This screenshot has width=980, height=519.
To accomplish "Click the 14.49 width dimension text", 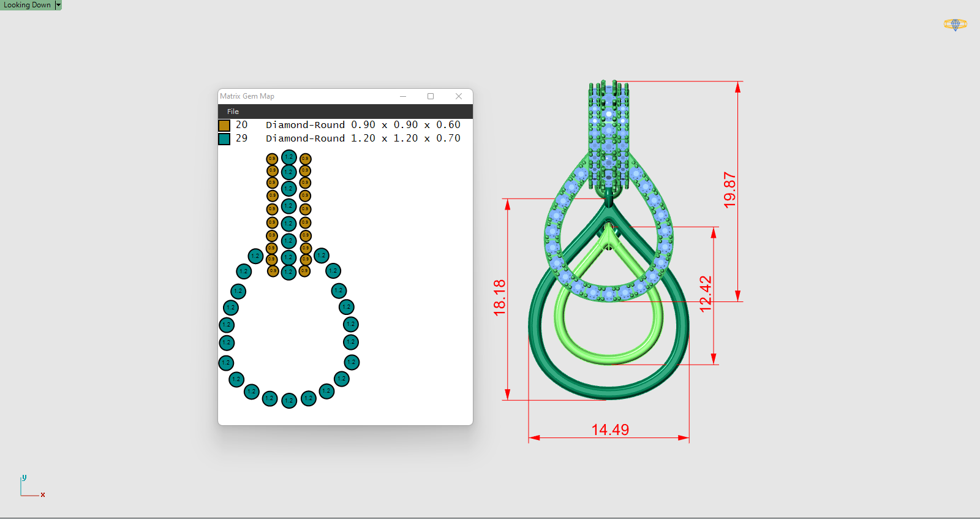I will [610, 430].
